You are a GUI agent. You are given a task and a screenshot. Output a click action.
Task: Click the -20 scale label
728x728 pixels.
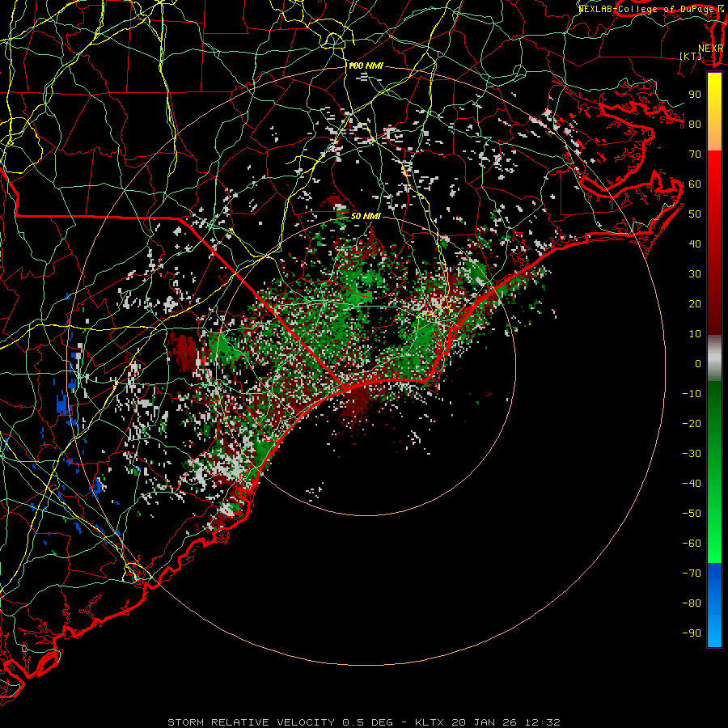692,423
